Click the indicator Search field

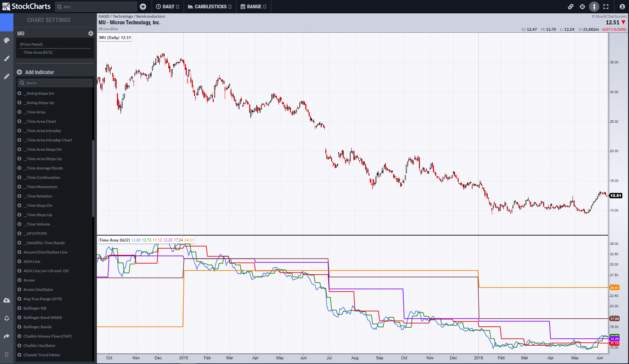(x=55, y=83)
